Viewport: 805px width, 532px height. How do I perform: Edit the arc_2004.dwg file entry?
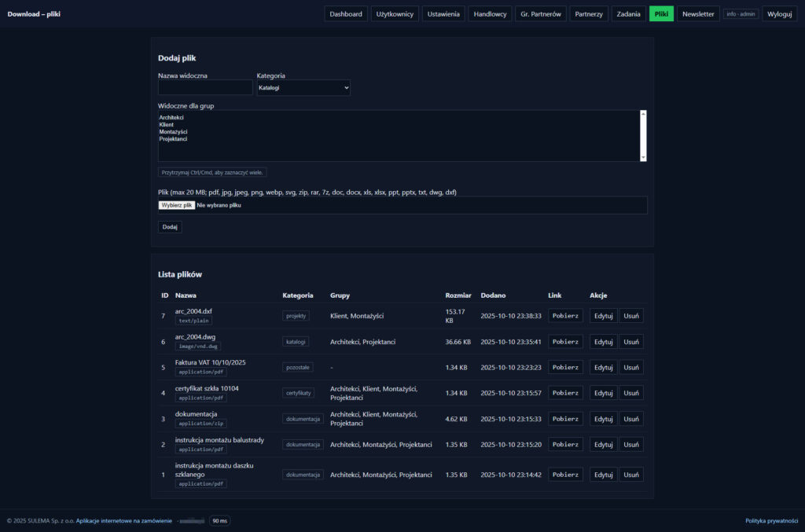click(x=603, y=342)
